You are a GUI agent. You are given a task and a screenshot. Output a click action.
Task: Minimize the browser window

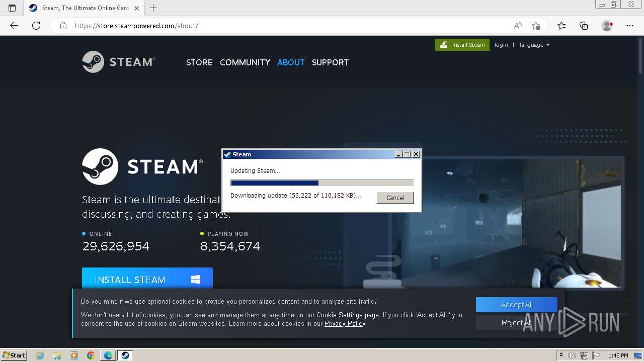pyautogui.click(x=601, y=5)
